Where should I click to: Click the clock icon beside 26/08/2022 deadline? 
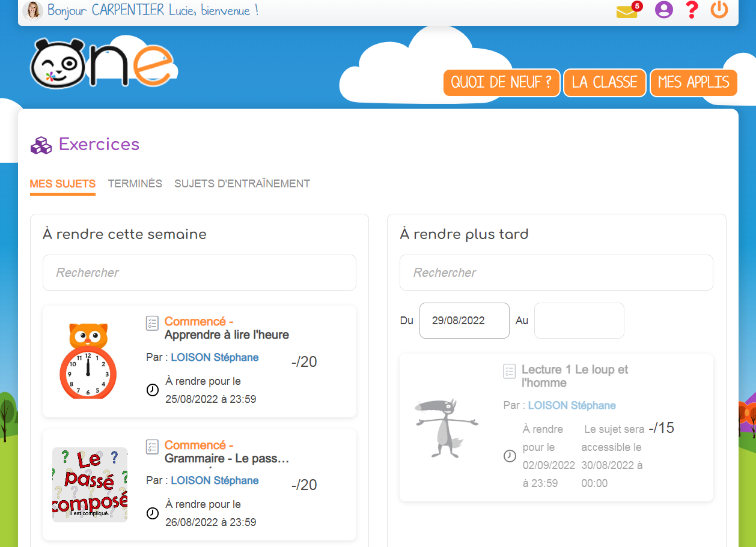point(153,513)
